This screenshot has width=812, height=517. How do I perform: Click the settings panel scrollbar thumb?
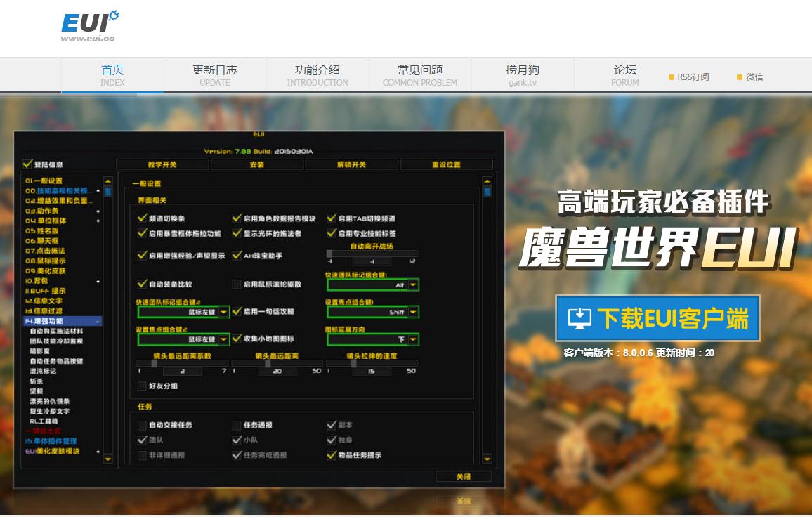click(x=487, y=192)
